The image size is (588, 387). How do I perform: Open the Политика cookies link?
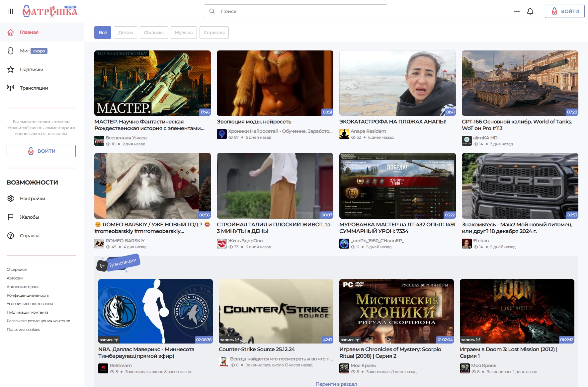23,330
